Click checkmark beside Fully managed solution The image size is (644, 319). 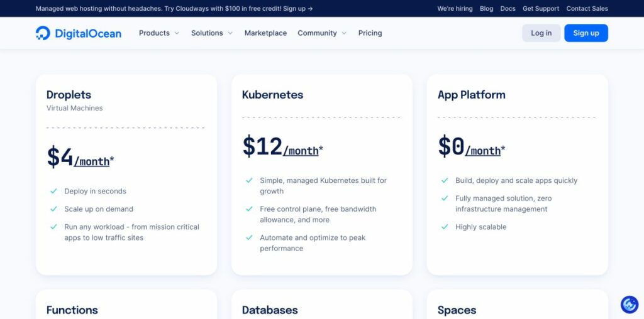tap(445, 198)
